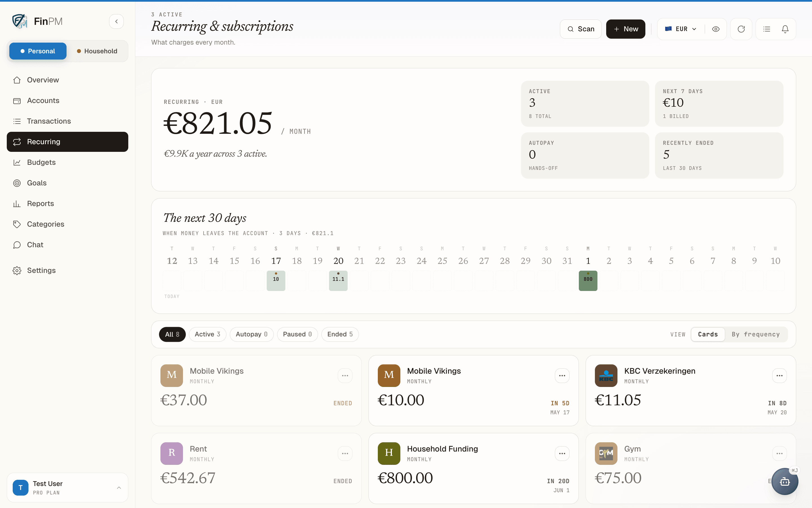Click the KBC Verzekeringen card title
The width and height of the screenshot is (812, 508).
[660, 371]
